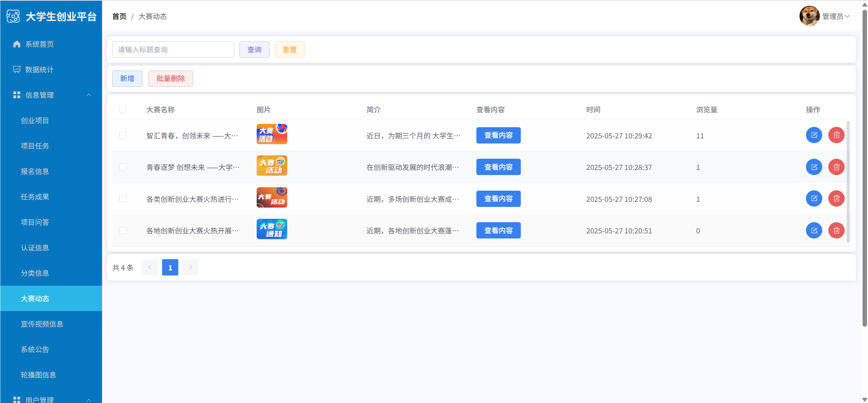Click the 批量删除 button
The height and width of the screenshot is (403, 868).
pos(171,79)
